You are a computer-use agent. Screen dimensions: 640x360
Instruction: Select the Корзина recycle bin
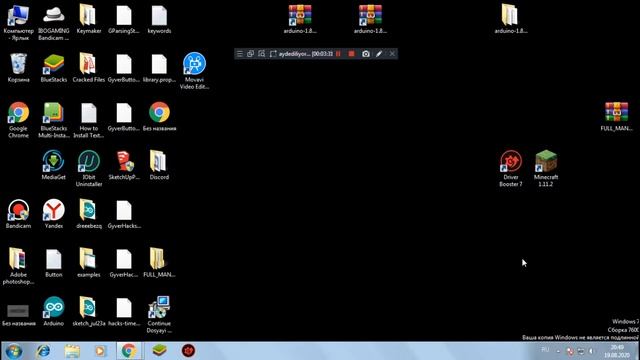tap(18, 68)
